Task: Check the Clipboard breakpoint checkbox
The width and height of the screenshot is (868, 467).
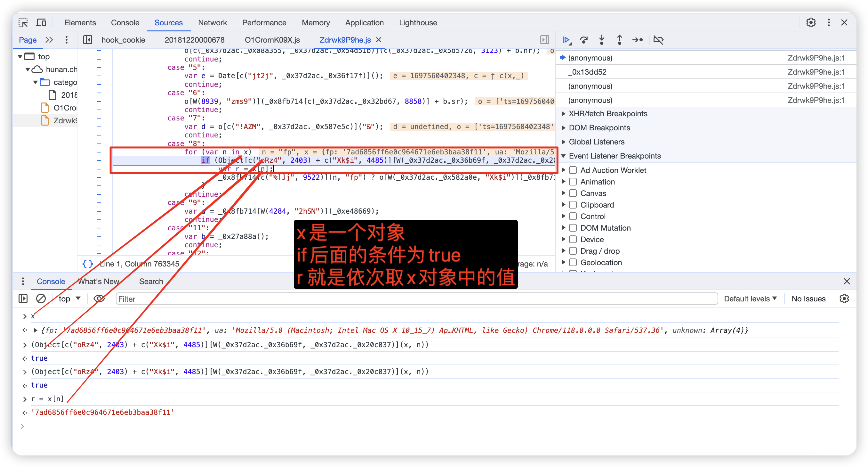Action: click(573, 205)
